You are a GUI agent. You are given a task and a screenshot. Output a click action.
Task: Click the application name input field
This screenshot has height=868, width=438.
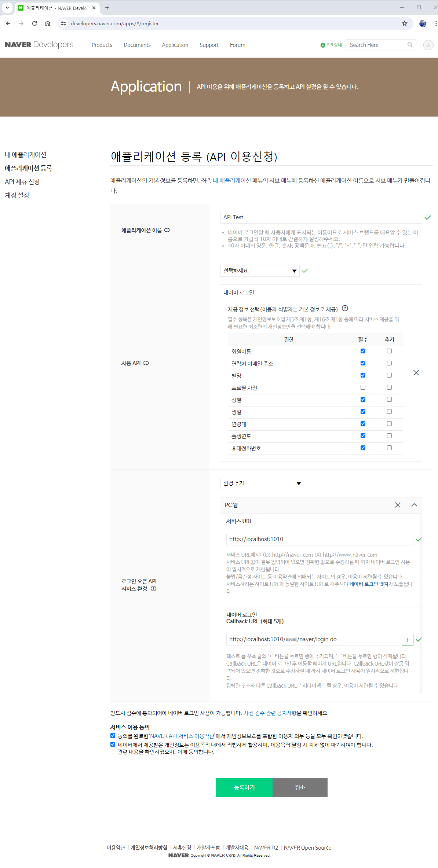pyautogui.click(x=321, y=217)
